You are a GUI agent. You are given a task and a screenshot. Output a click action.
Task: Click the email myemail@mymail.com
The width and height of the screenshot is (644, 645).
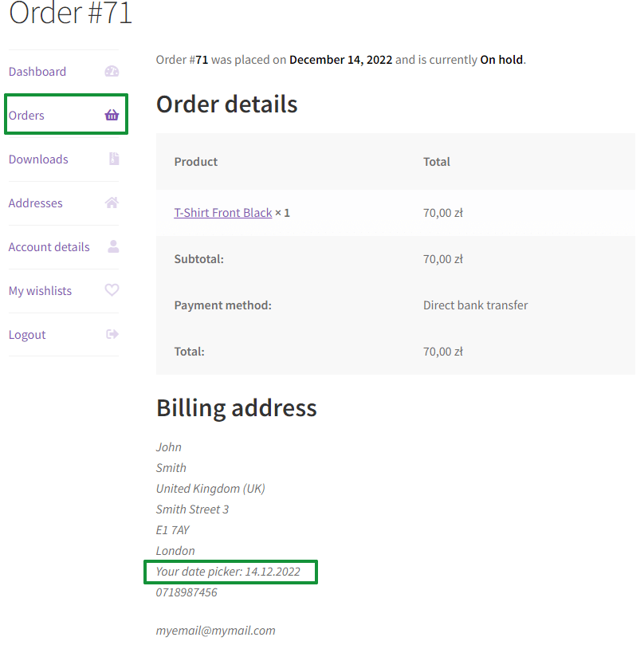[216, 631]
